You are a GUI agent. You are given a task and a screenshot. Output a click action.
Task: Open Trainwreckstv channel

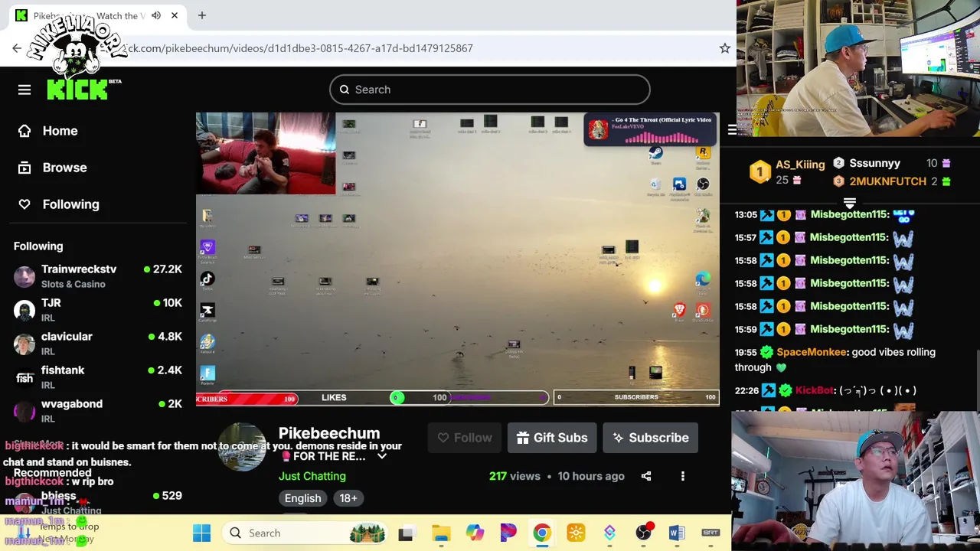[79, 269]
